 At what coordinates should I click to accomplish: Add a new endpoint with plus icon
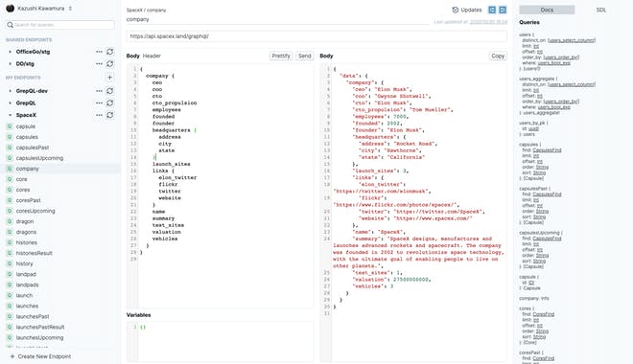pos(109,77)
